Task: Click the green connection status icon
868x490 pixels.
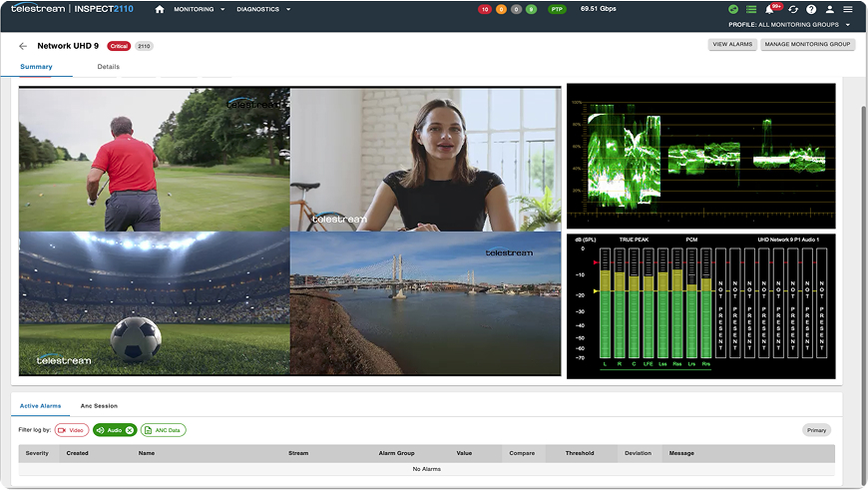Action: click(733, 9)
